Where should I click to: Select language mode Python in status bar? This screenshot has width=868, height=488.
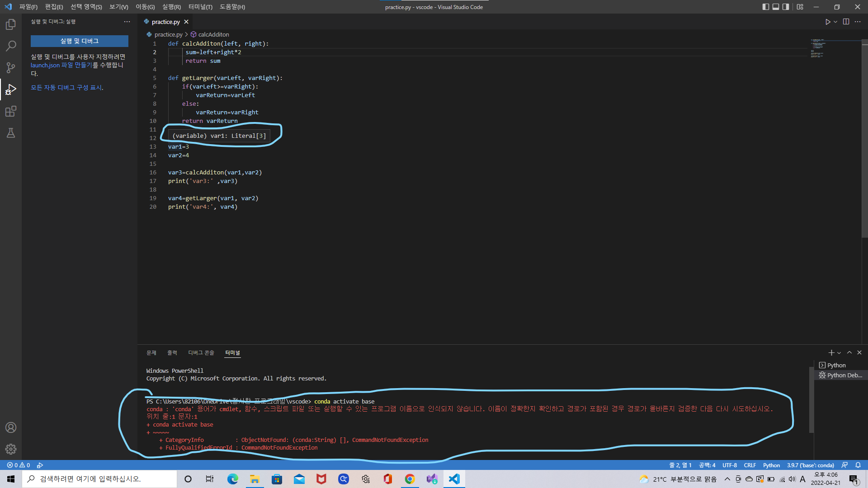[771, 465]
